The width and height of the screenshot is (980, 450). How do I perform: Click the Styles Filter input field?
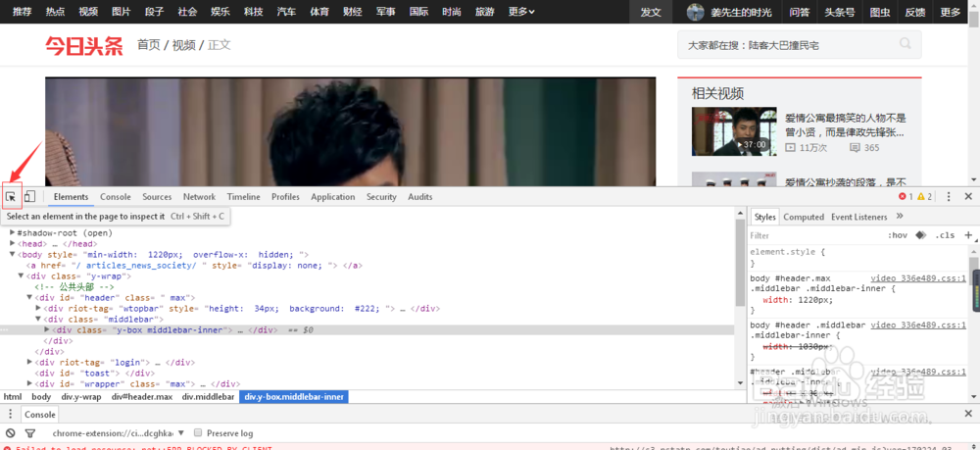pyautogui.click(x=815, y=235)
